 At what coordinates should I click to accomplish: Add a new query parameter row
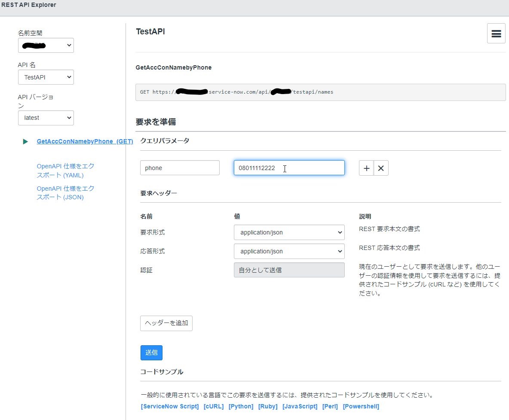[x=366, y=168]
